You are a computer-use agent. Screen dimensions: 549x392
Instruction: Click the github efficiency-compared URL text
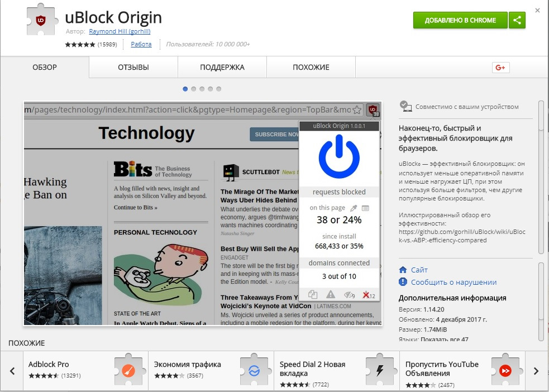point(462,236)
